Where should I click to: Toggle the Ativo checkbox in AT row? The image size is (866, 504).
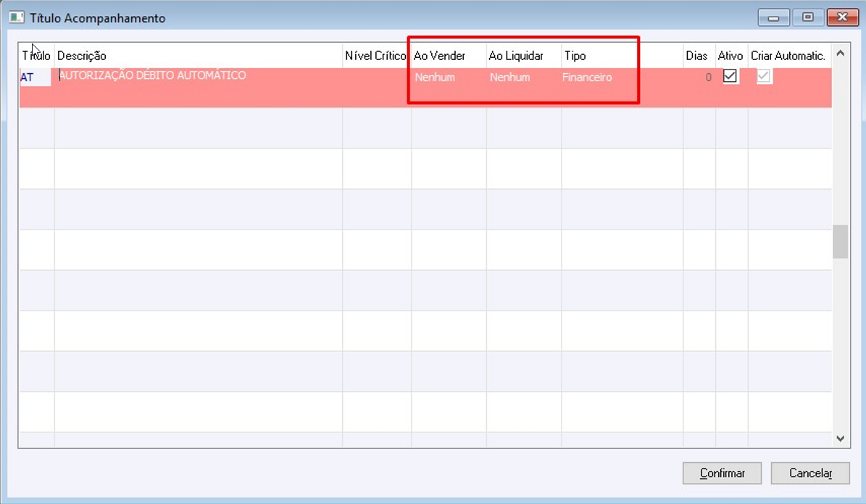pos(730,75)
